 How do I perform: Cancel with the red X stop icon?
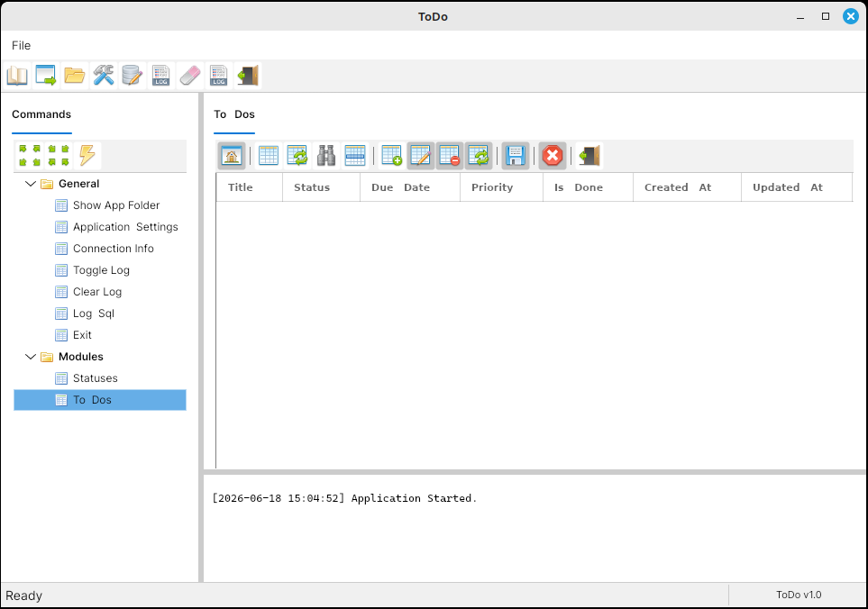[x=553, y=156]
